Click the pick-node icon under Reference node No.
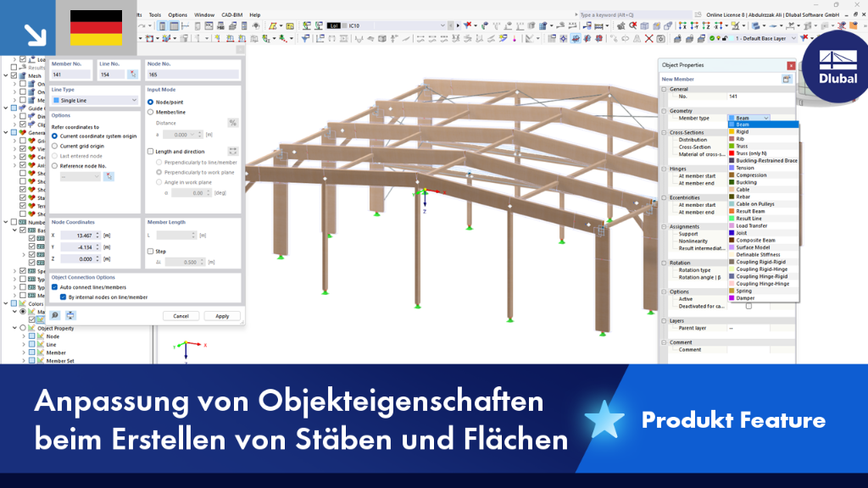Screen dimensions: 868x488 click(x=109, y=176)
